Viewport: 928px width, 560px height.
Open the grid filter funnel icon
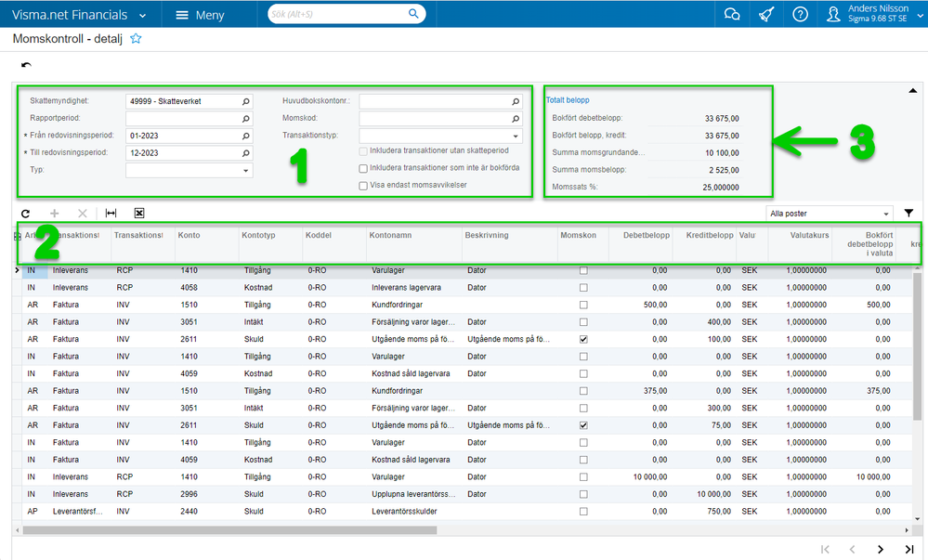[908, 213]
